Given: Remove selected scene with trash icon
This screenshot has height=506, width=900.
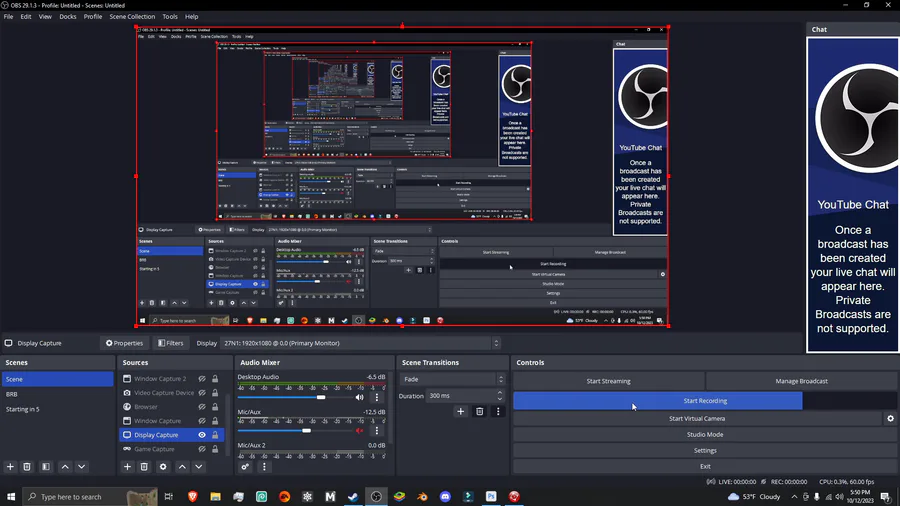Looking at the screenshot, I should pyautogui.click(x=27, y=467).
